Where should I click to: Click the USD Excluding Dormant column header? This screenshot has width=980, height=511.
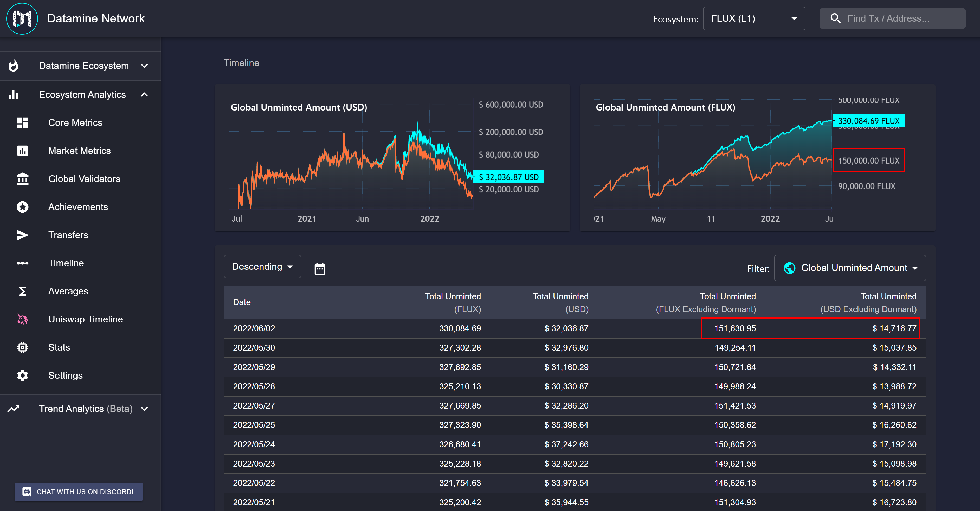click(x=868, y=302)
